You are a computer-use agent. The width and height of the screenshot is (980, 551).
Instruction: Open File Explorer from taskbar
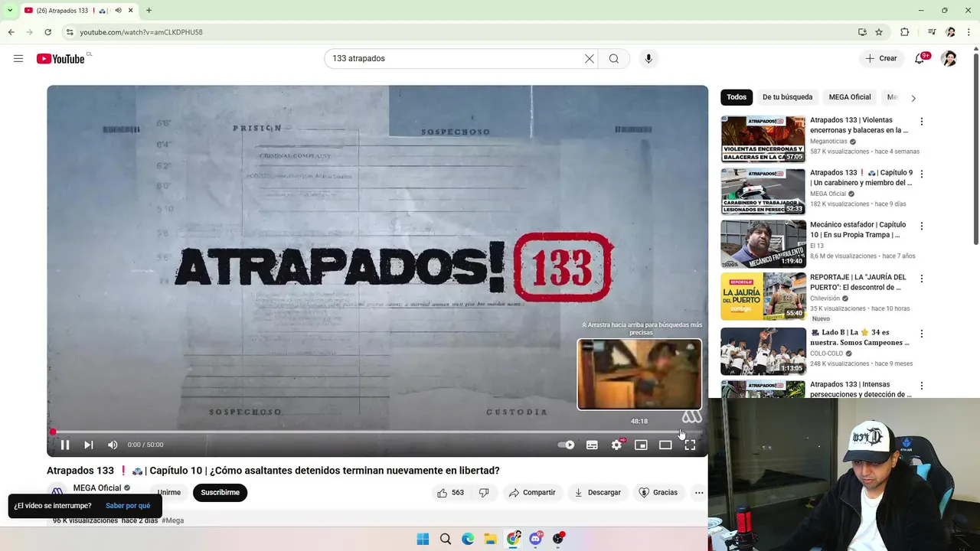pyautogui.click(x=490, y=539)
